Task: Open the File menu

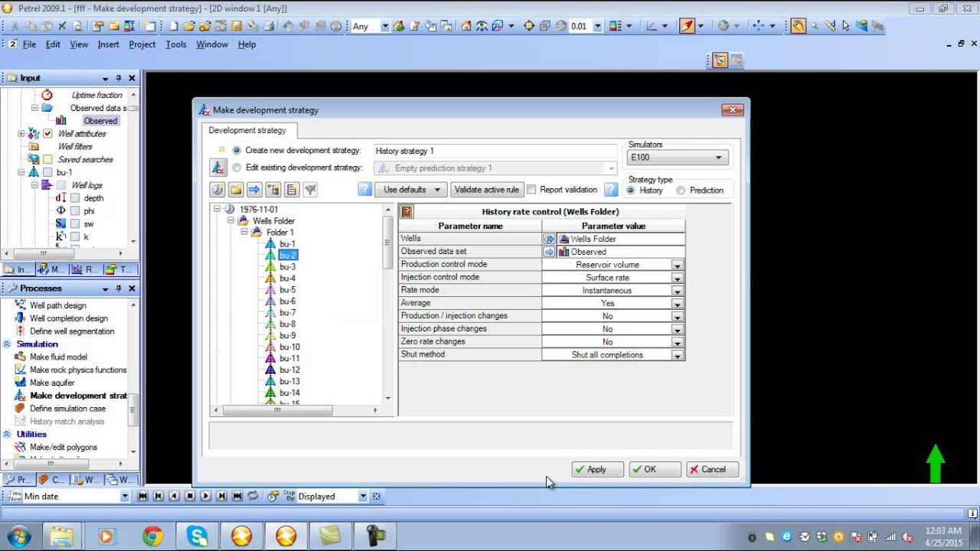Action: (x=29, y=44)
